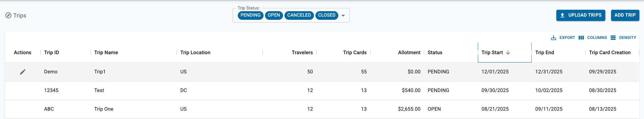Image resolution: width=644 pixels, height=119 pixels.
Task: Select the Trip One row
Action: coord(104,109)
